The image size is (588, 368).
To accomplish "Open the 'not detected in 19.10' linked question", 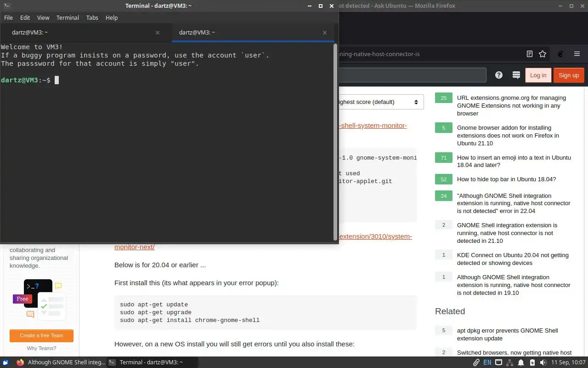I will tap(514, 285).
